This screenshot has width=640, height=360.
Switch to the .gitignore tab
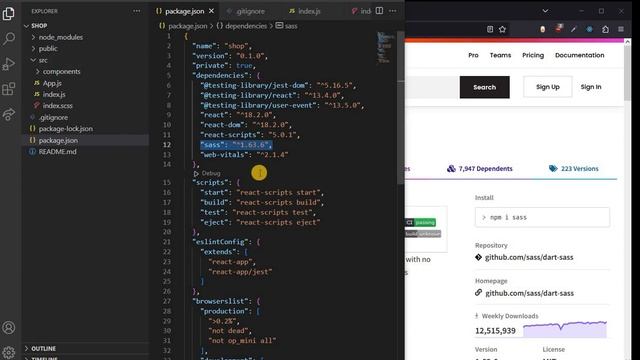(x=246, y=11)
